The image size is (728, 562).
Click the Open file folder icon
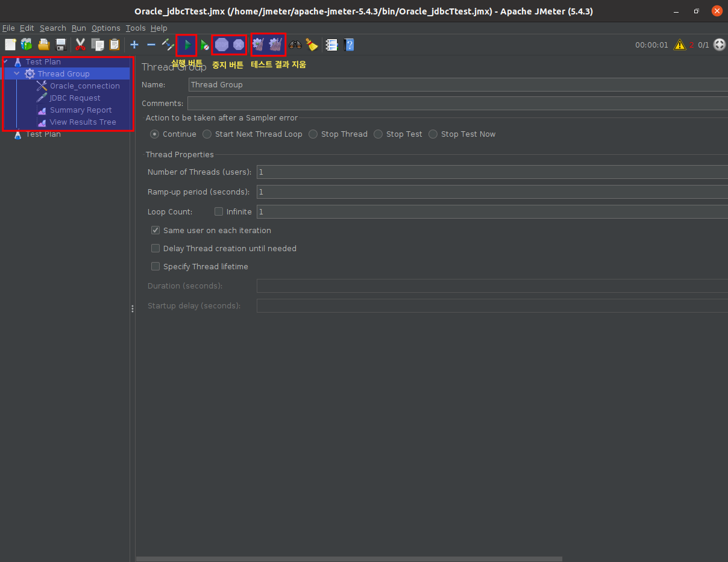tap(43, 44)
